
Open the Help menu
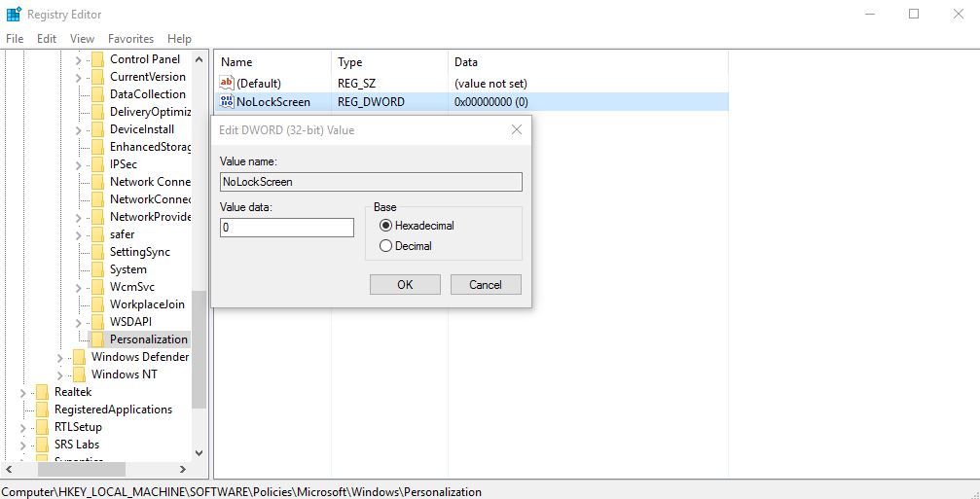(179, 39)
